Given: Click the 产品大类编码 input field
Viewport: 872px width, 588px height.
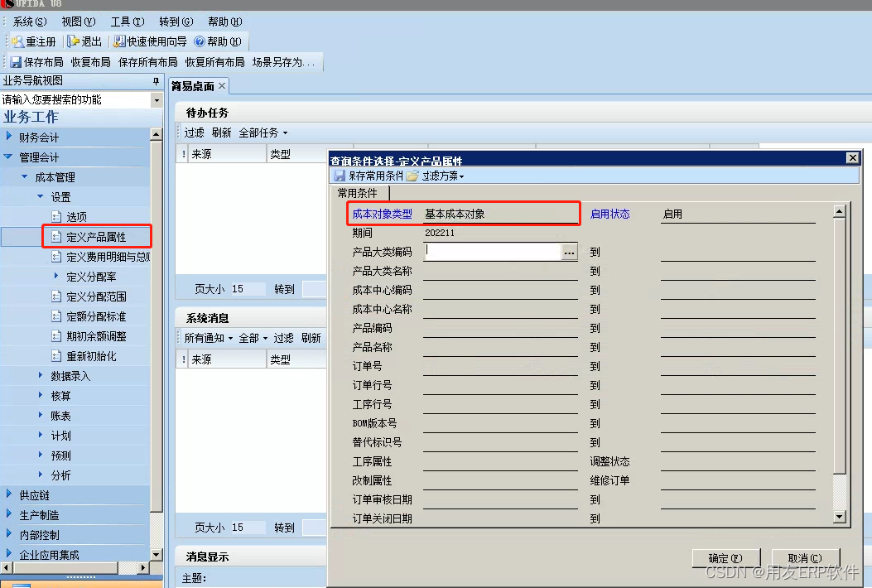Looking at the screenshot, I should [x=492, y=252].
